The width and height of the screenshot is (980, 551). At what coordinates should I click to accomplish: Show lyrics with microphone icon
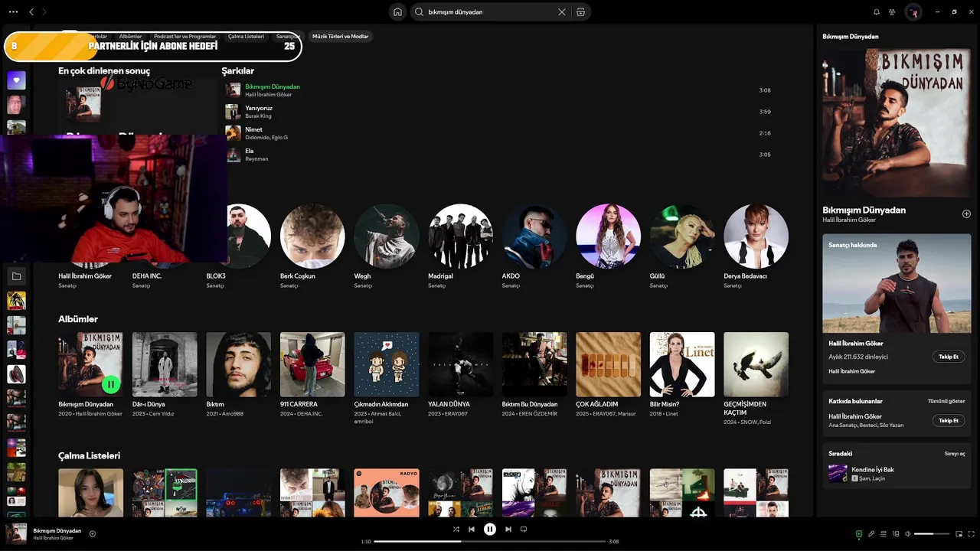871,534
